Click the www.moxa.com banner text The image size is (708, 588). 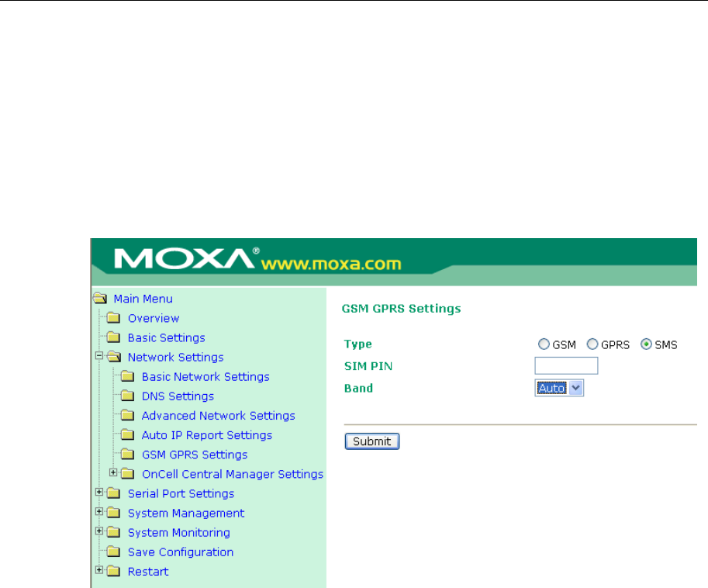pyautogui.click(x=331, y=263)
